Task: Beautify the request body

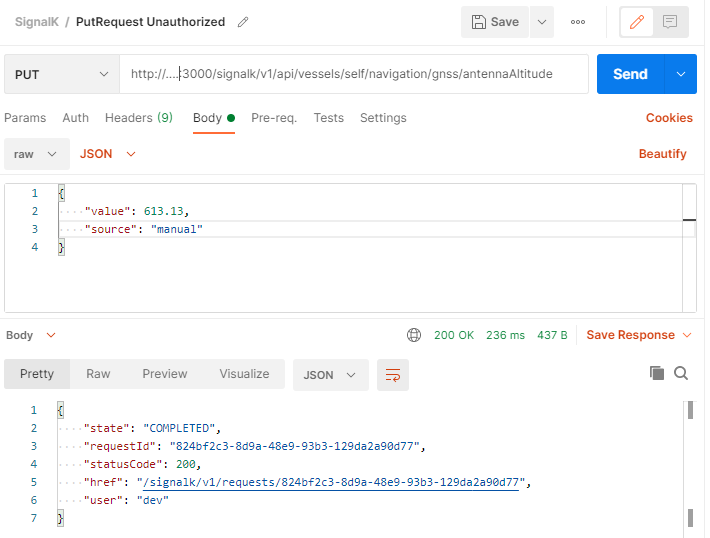Action: tap(662, 154)
